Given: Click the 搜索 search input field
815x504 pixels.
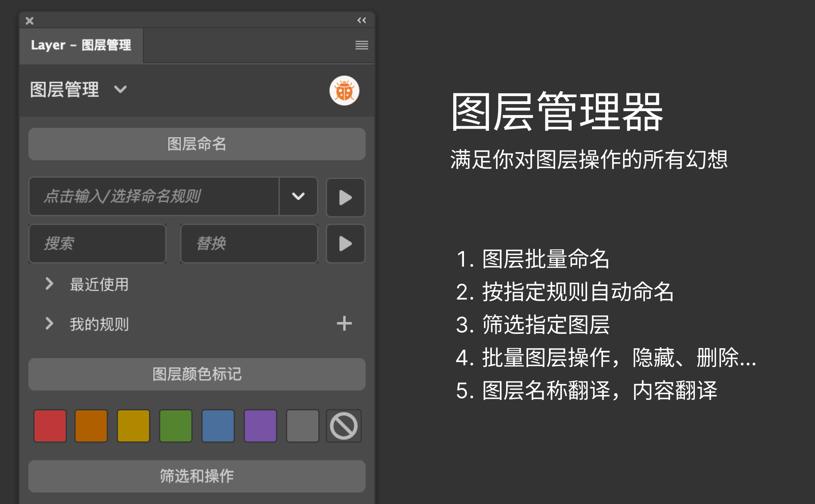Looking at the screenshot, I should pos(97,244).
